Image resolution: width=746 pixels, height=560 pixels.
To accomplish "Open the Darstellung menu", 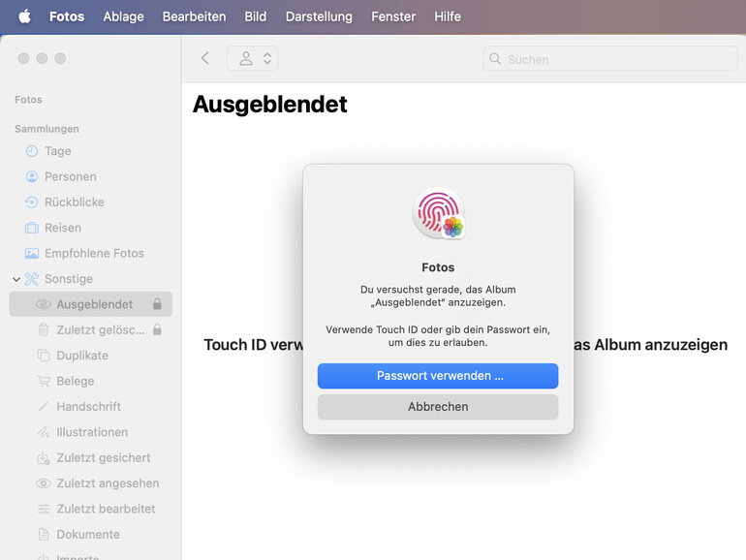I will tap(319, 16).
